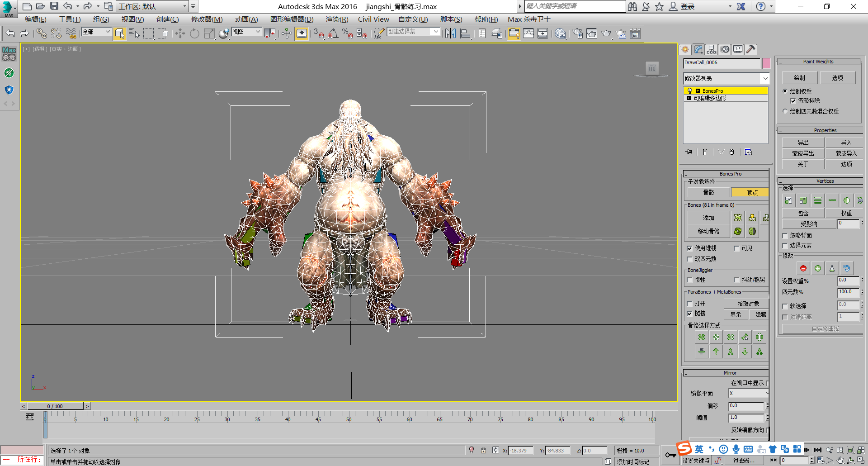868x466 pixels.
Task: Open the Curve Editor
Action: 528,33
